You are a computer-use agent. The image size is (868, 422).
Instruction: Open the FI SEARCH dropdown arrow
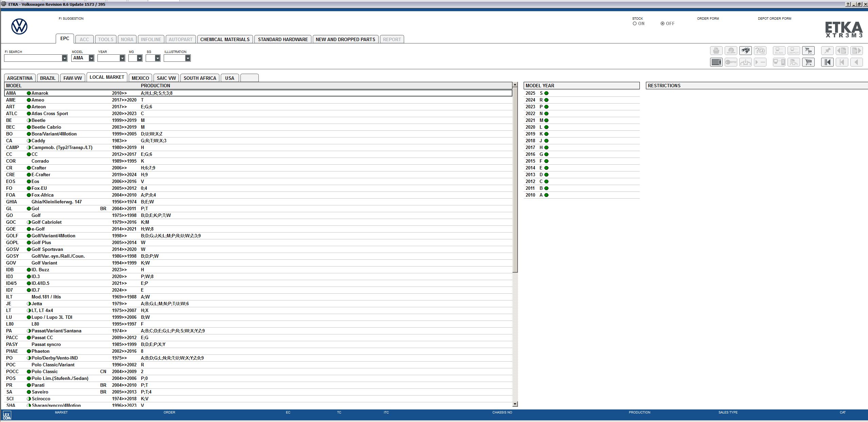click(x=65, y=58)
